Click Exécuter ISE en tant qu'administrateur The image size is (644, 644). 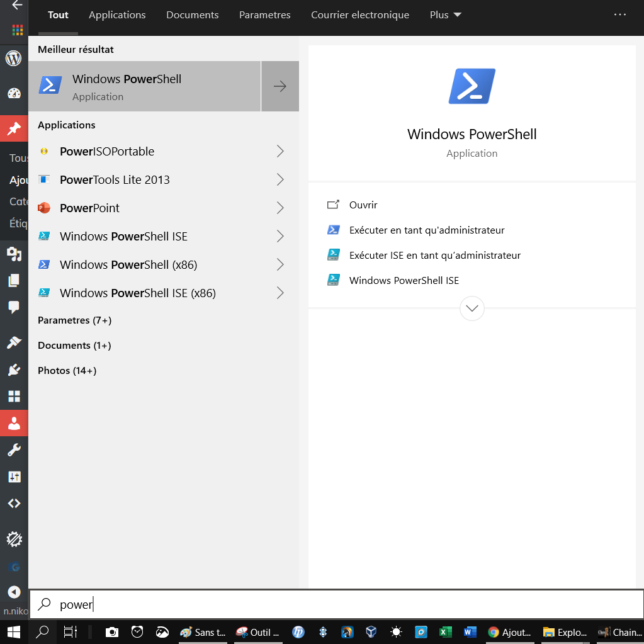(x=435, y=256)
